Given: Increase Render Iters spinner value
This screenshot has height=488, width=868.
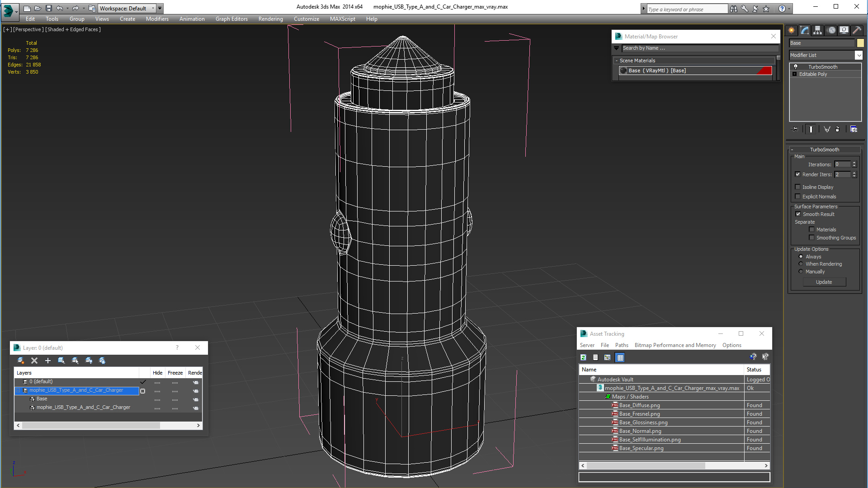Looking at the screenshot, I should (854, 173).
